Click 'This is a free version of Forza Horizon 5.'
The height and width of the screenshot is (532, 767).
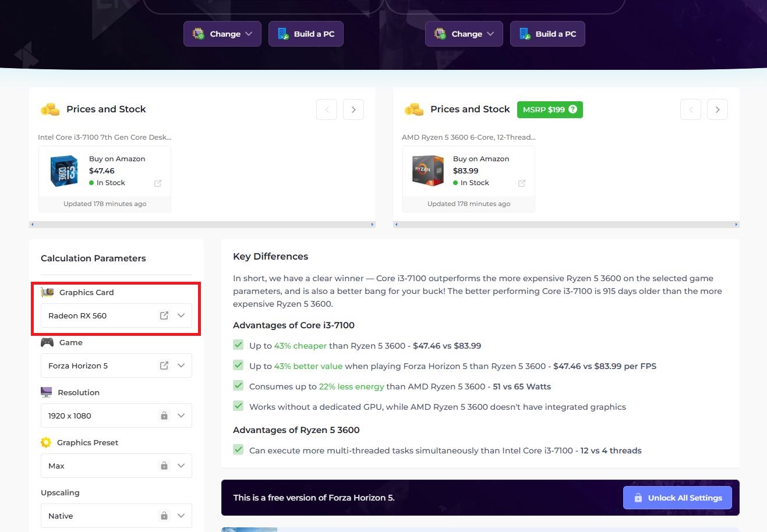pyautogui.click(x=314, y=498)
